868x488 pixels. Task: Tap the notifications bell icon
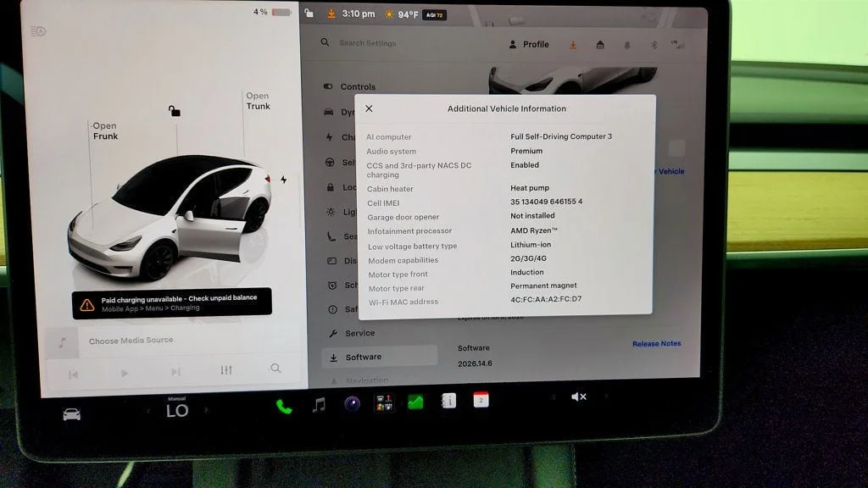[x=627, y=46]
